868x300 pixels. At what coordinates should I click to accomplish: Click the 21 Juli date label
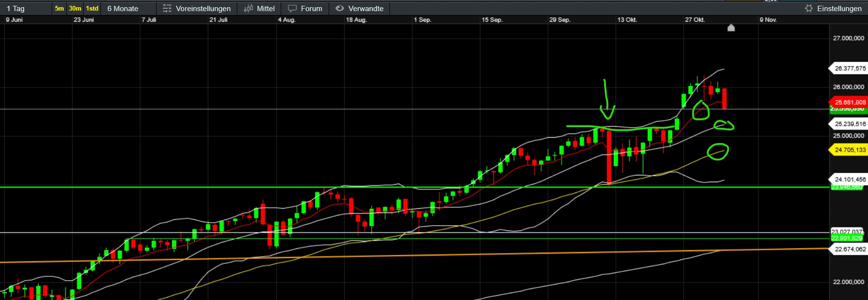coord(218,20)
